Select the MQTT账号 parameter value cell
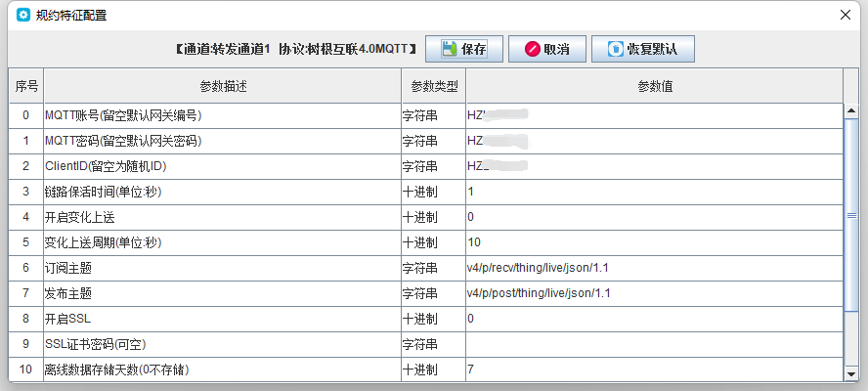 pyautogui.click(x=654, y=115)
